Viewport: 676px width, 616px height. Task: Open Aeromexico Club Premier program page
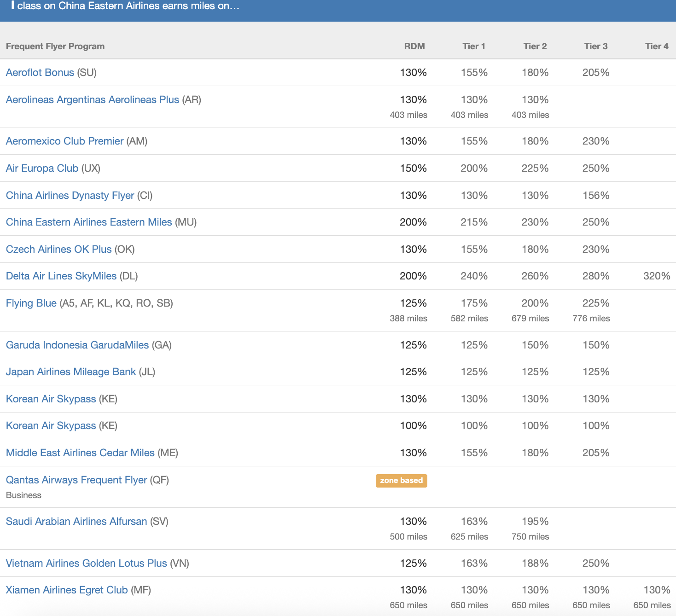point(64,141)
